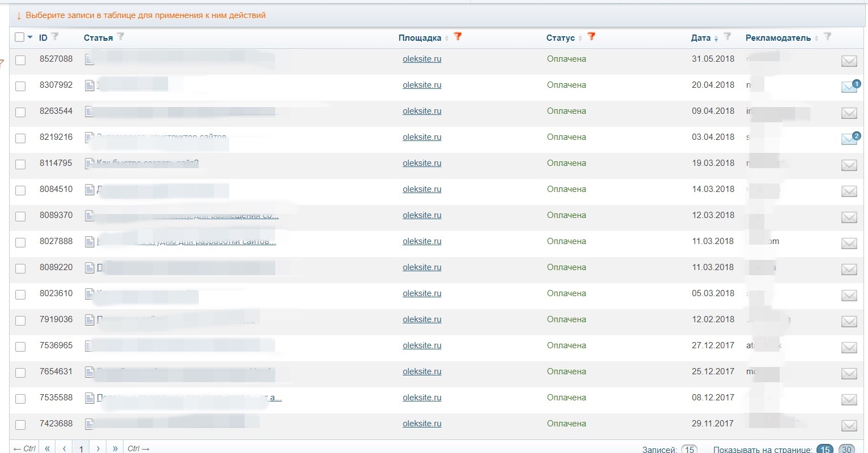This screenshot has height=453, width=868.
Task: Go to the first page of records
Action: (x=48, y=448)
